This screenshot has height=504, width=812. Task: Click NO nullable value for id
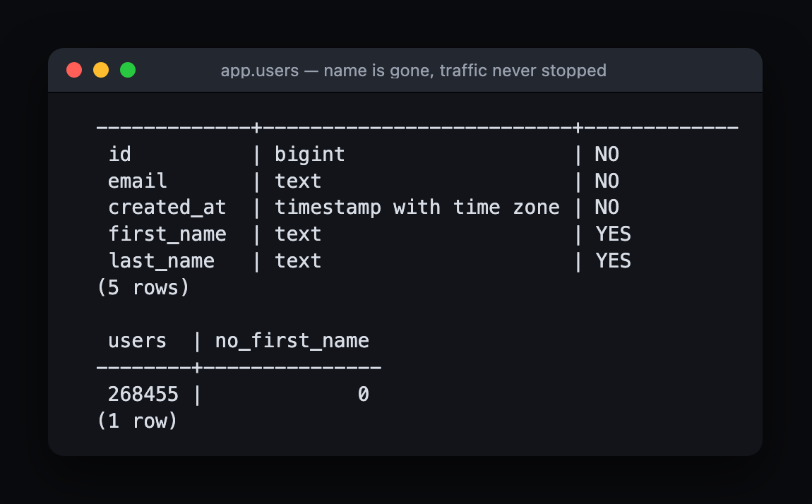coord(607,154)
